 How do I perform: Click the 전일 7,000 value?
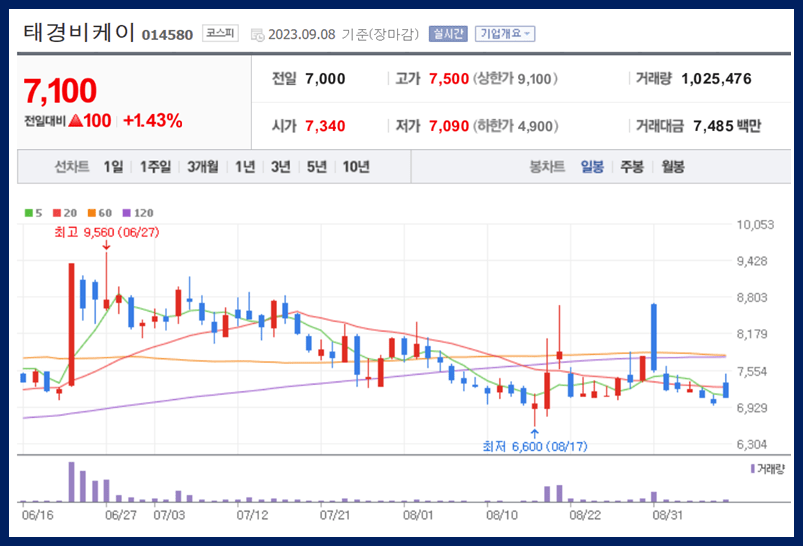pyautogui.click(x=325, y=79)
